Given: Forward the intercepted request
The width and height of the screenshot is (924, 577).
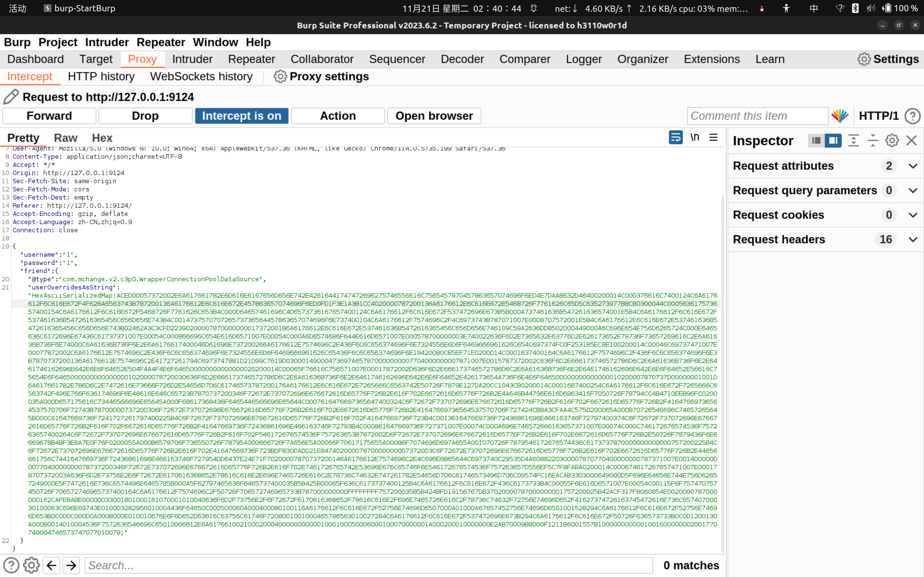Looking at the screenshot, I should tap(49, 116).
